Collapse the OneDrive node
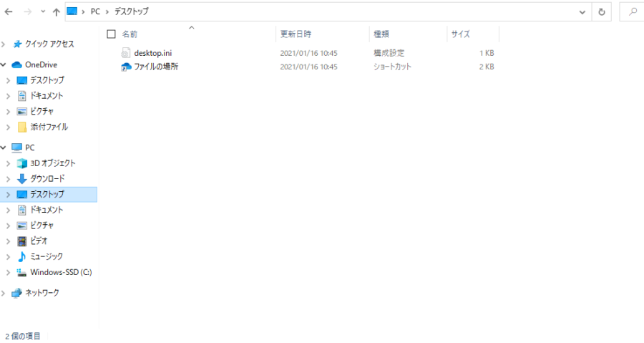 coord(4,64)
